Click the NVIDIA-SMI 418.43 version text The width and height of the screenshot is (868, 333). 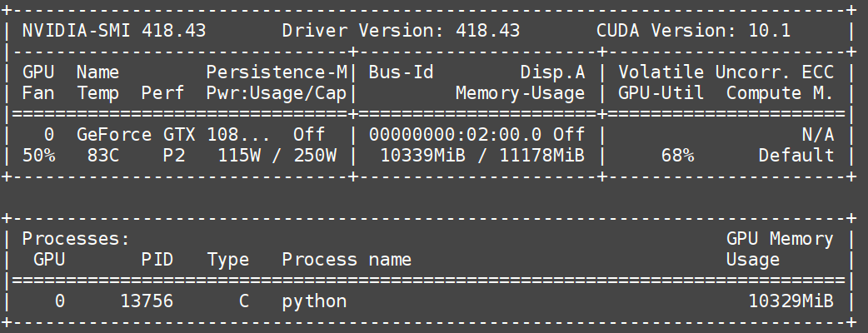pos(114,31)
